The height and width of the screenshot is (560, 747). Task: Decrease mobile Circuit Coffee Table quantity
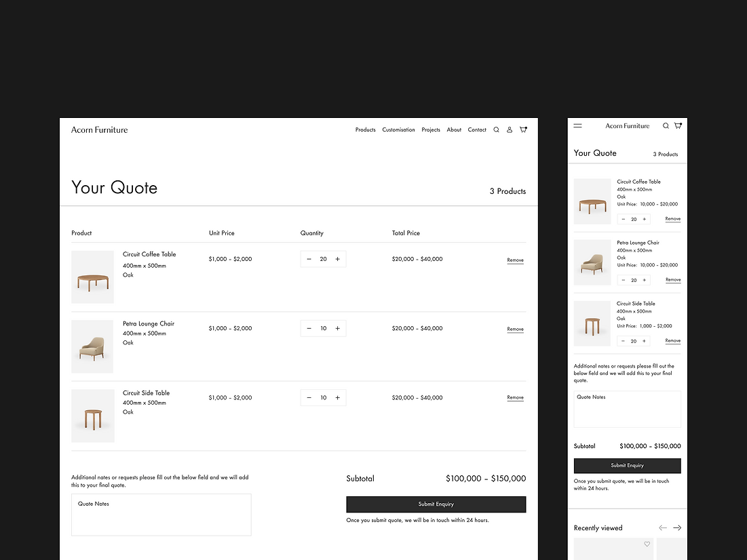[624, 219]
